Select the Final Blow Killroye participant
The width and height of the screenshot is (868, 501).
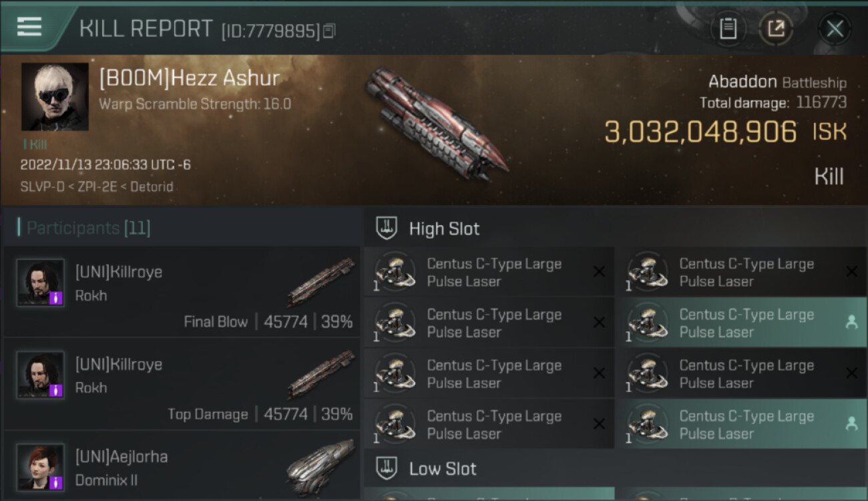(x=182, y=292)
